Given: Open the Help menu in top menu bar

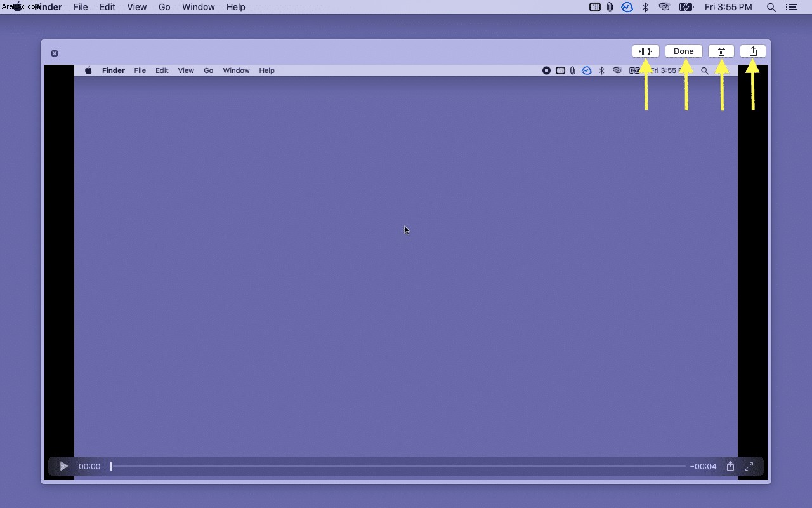Looking at the screenshot, I should 235,7.
